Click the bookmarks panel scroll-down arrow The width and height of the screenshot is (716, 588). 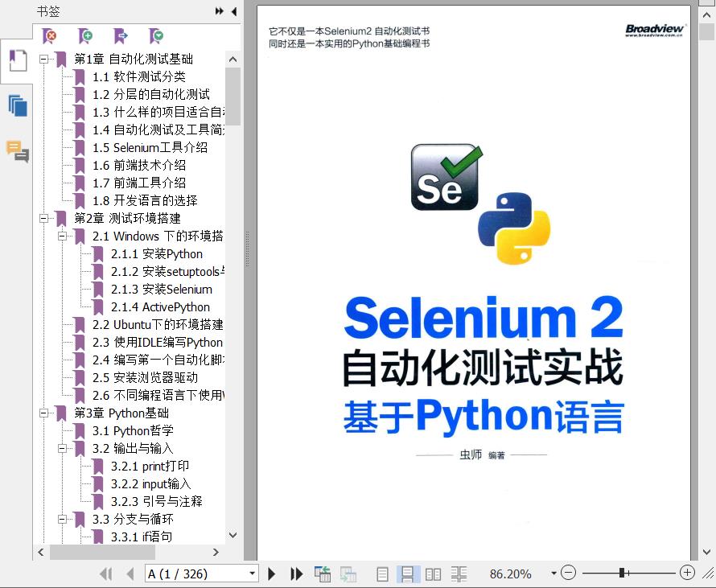click(x=232, y=535)
